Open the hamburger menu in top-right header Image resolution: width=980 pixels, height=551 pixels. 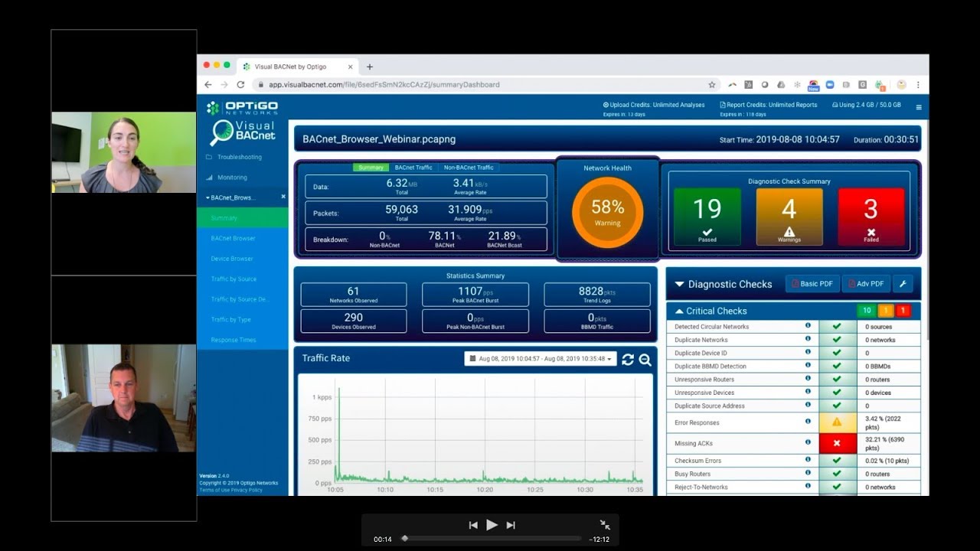919,107
